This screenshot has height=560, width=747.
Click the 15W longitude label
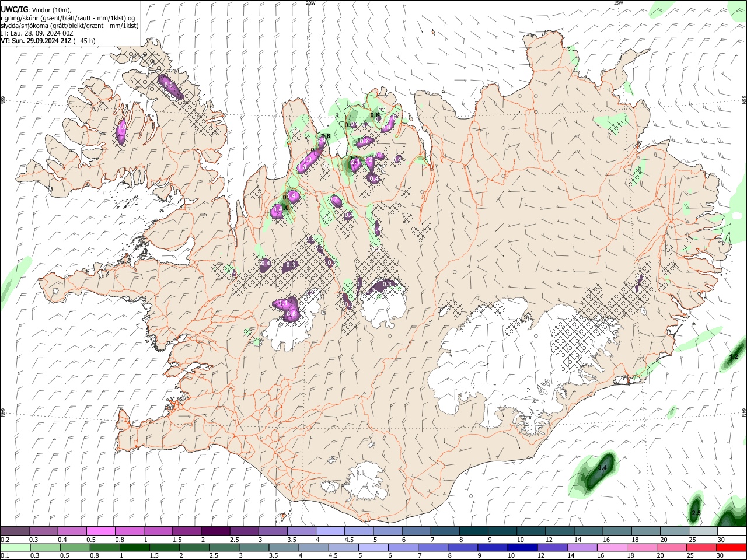[x=617, y=3]
